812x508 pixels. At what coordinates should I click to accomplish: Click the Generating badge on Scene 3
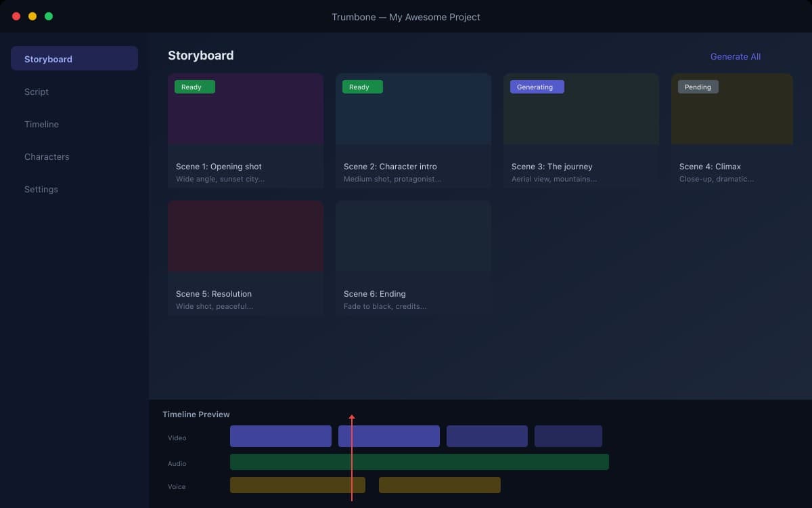(537, 87)
